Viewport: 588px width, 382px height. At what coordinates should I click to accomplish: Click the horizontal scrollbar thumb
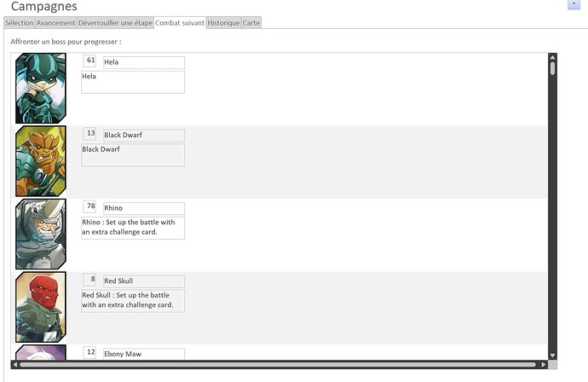pos(278,365)
